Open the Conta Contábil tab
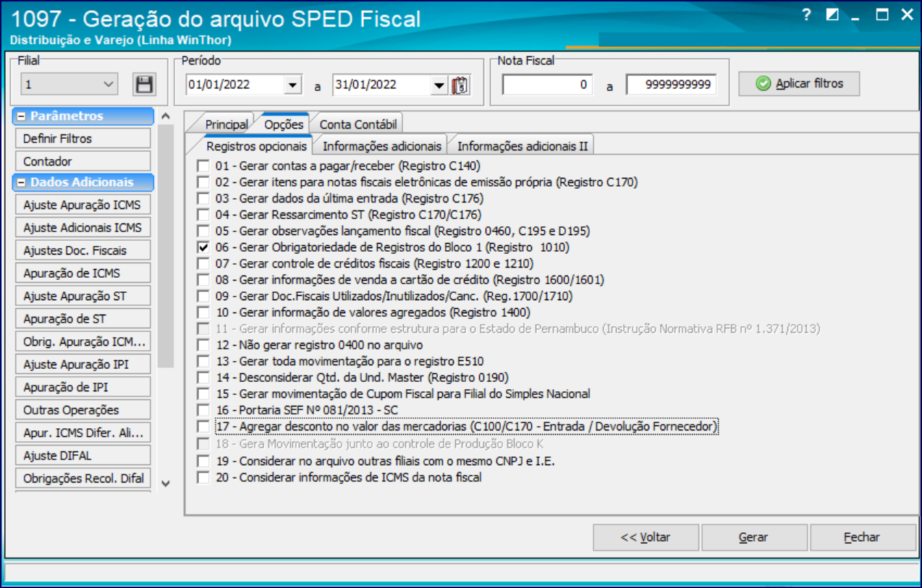Screen dimensions: 922x588 358,124
